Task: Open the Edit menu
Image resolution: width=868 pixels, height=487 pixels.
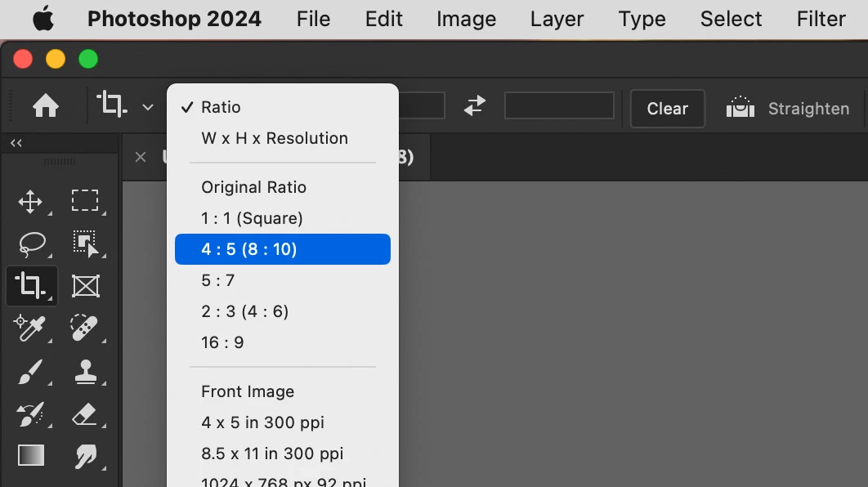Action: (383, 19)
